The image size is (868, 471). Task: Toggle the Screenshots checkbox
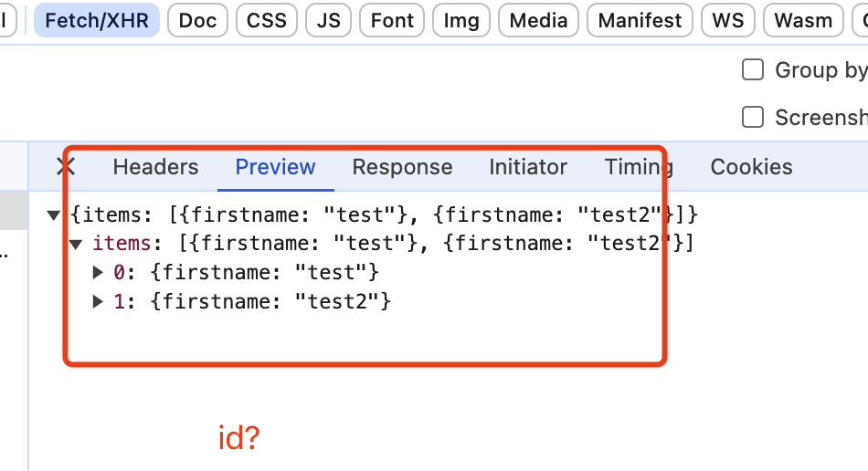pos(753,117)
